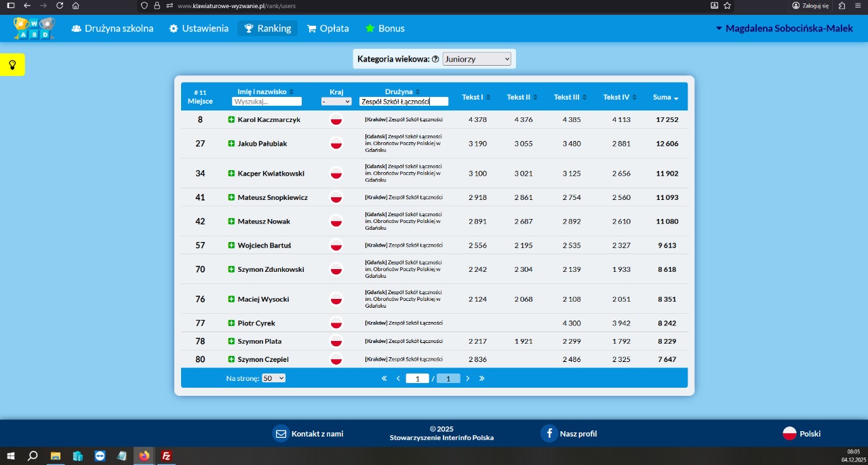Screen dimensions: 868x465
Task: Open the Juniorzy age category dropdown
Action: pos(477,59)
